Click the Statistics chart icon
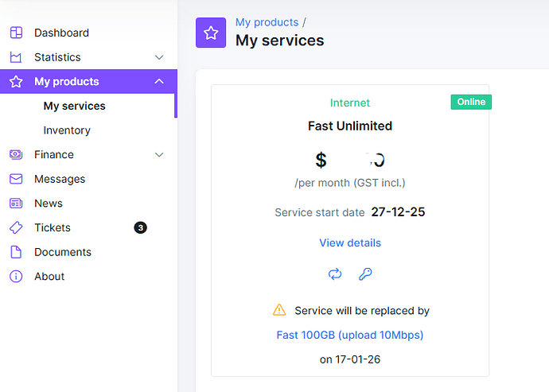This screenshot has height=392, width=549. (x=16, y=57)
